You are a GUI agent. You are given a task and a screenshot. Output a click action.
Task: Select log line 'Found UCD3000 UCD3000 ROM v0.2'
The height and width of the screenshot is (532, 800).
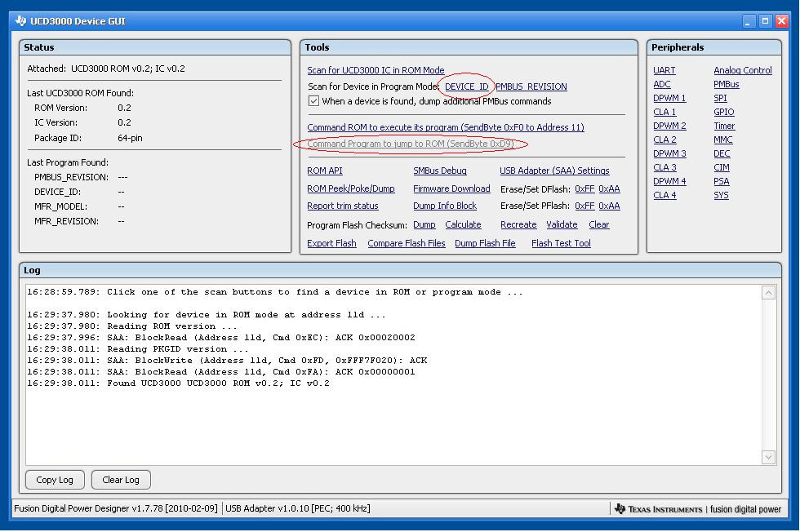[178, 383]
